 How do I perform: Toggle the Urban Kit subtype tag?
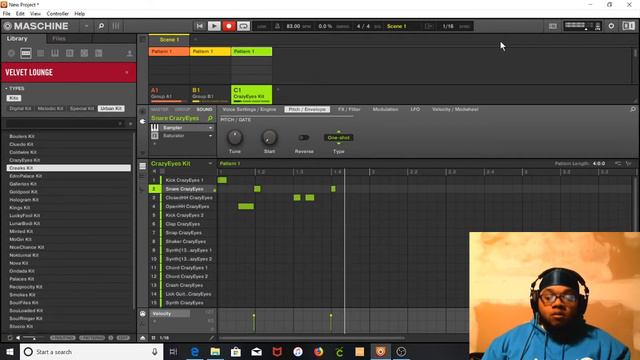point(111,109)
